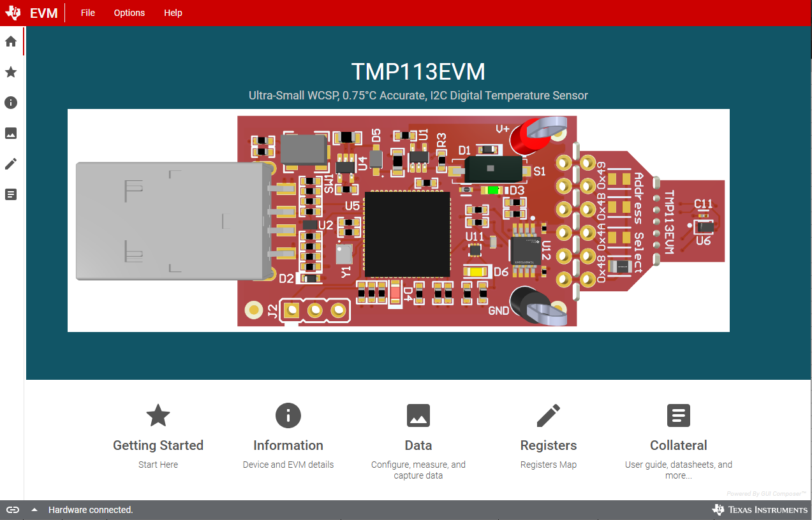Viewport: 812px width, 520px height.
Task: Click the TI logo in the red header
Action: 11,12
